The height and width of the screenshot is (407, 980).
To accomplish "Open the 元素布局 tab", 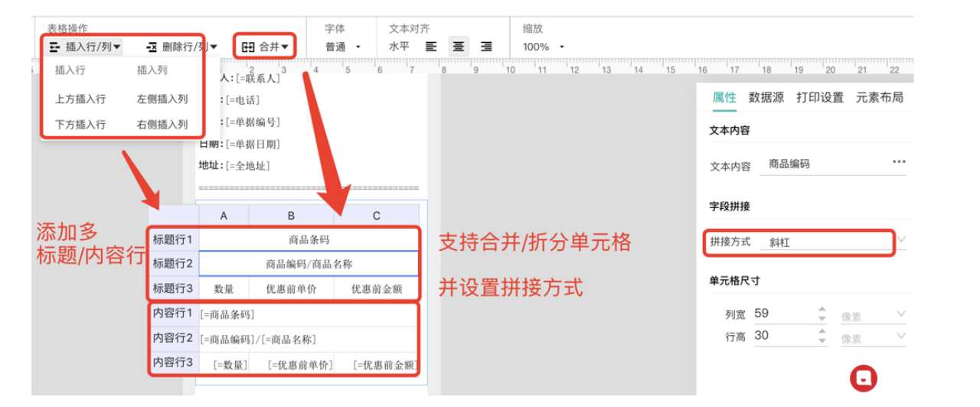I will [879, 98].
